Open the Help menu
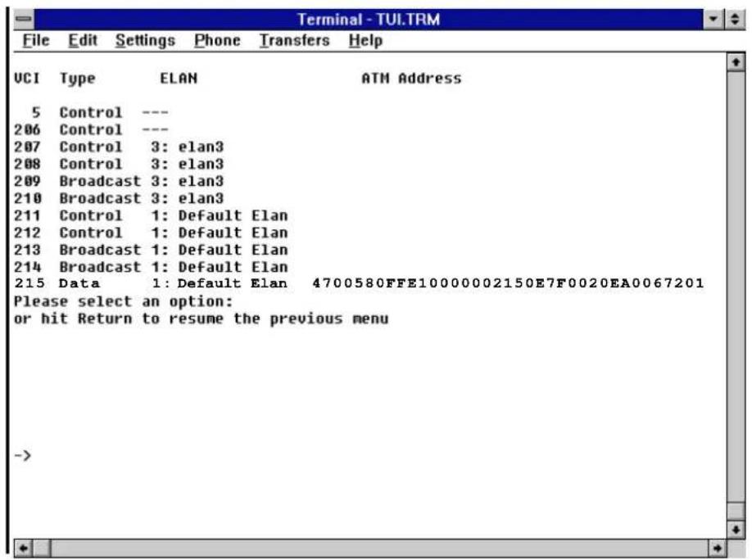Viewport: 752px width, 560px height. 365,40
